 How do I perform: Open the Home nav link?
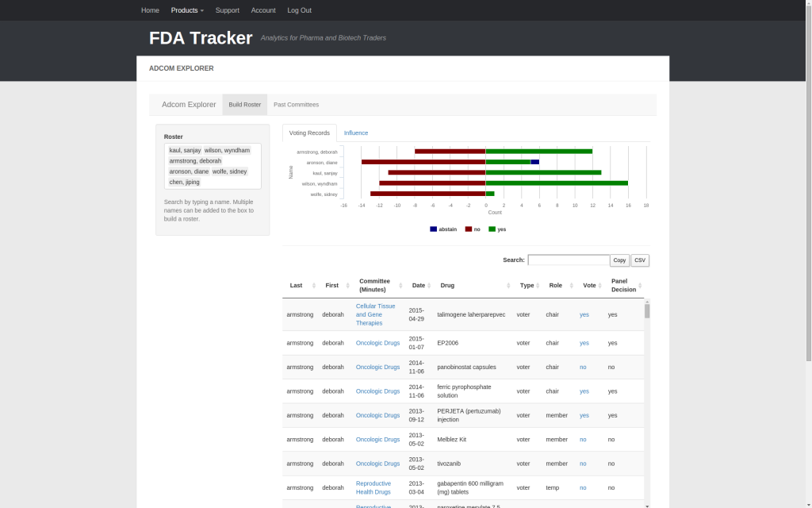(x=150, y=10)
